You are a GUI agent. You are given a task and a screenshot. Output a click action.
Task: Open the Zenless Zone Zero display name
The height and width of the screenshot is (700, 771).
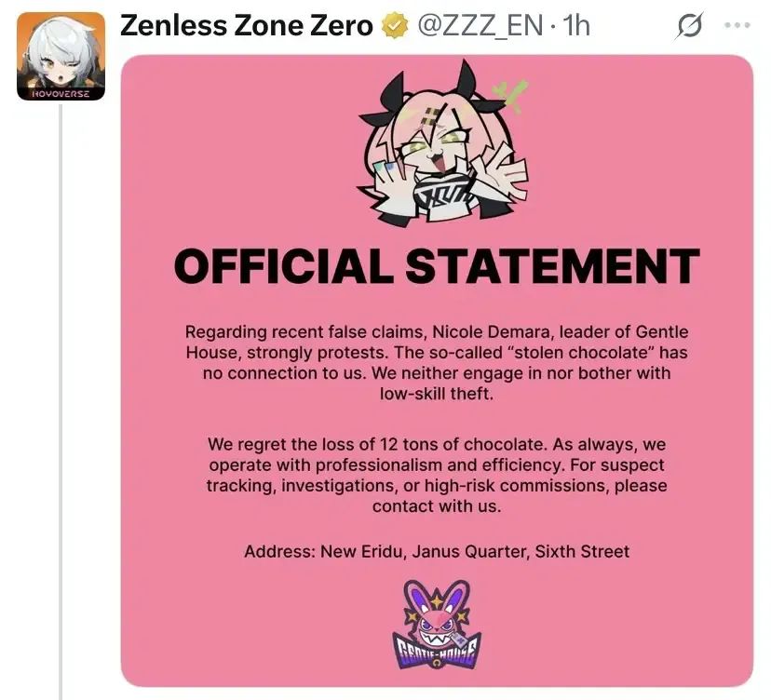[247, 26]
